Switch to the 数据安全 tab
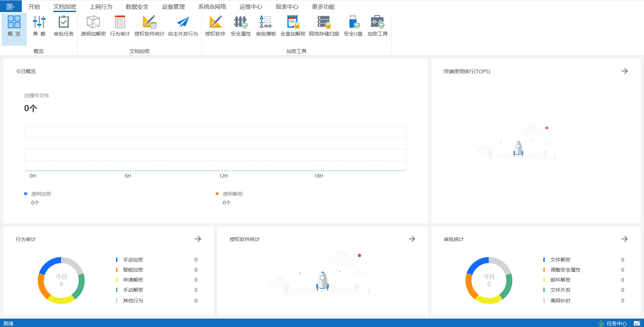Viewport: 644px width, 327px height. [x=137, y=7]
